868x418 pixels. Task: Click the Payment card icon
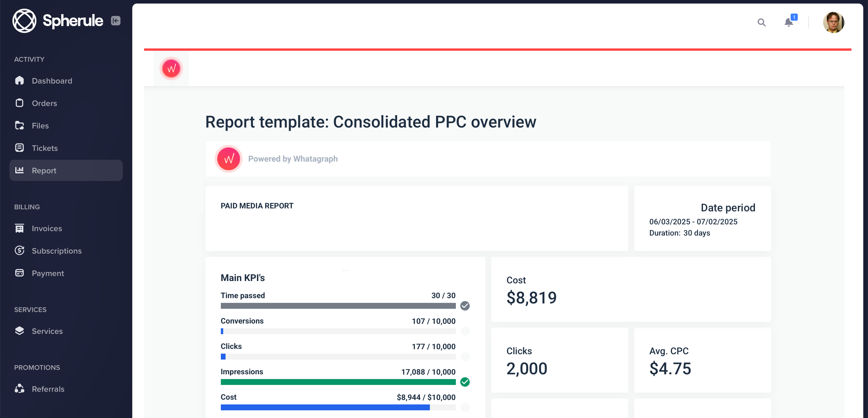[19, 273]
